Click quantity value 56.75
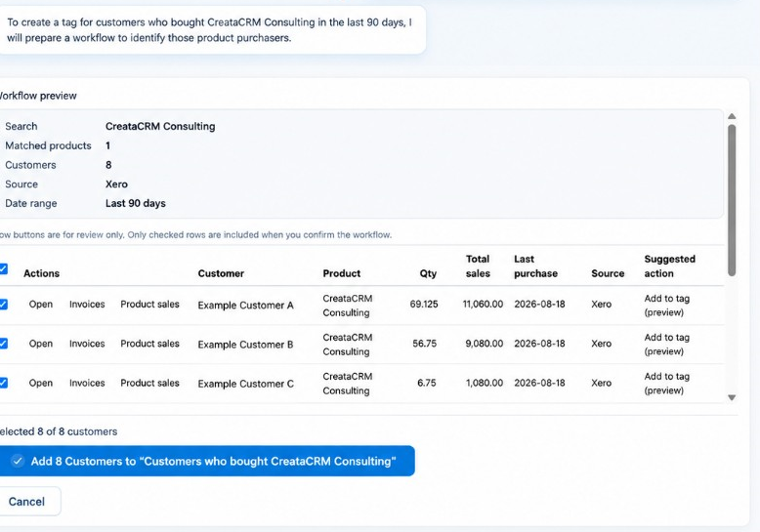 tap(425, 344)
